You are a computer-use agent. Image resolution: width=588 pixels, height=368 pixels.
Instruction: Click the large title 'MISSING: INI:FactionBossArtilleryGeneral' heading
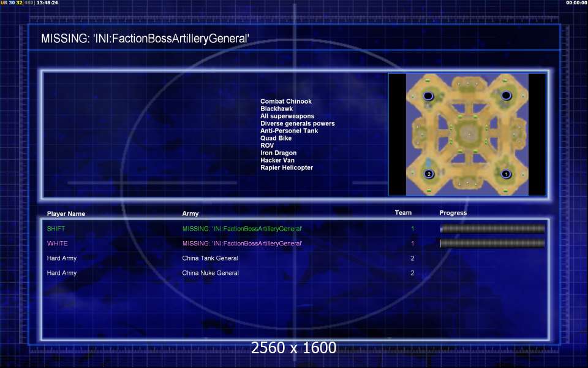145,39
